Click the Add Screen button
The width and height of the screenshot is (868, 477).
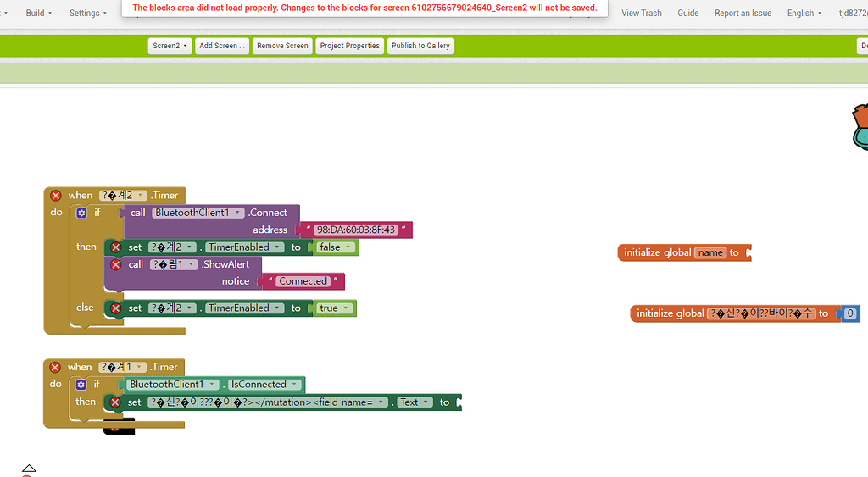click(x=222, y=46)
